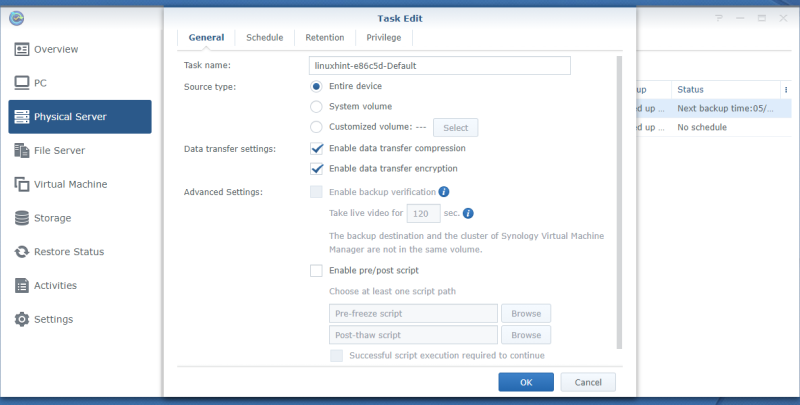Open column options menu beside Status

786,90
